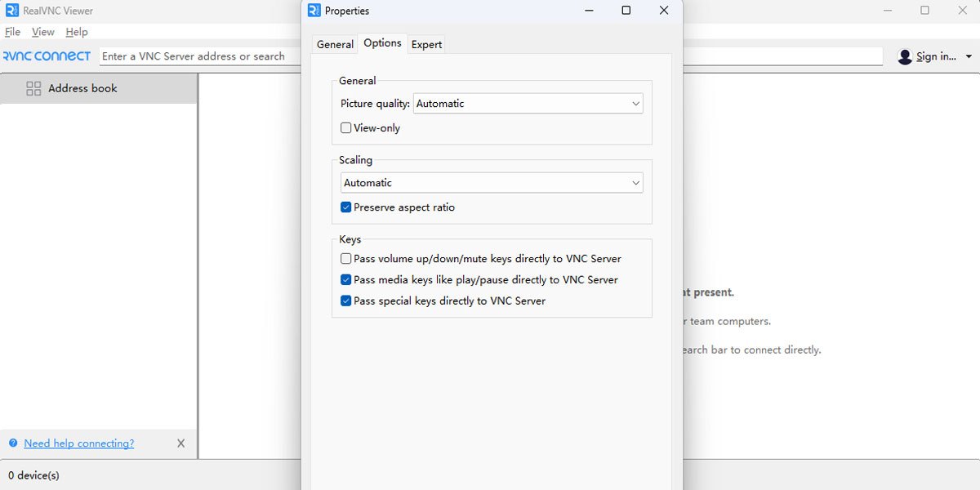Disable passing special keys to VNC Server
This screenshot has height=490, width=980.
345,300
